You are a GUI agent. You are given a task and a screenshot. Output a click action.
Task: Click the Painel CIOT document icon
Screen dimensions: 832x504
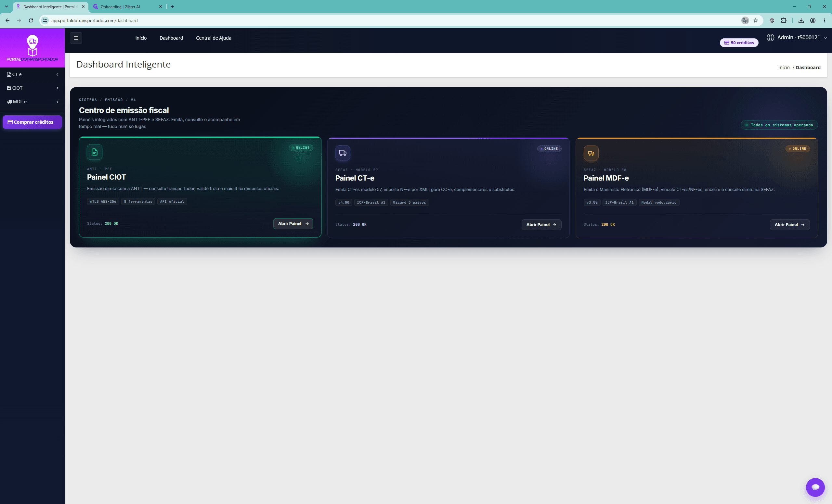pos(95,152)
